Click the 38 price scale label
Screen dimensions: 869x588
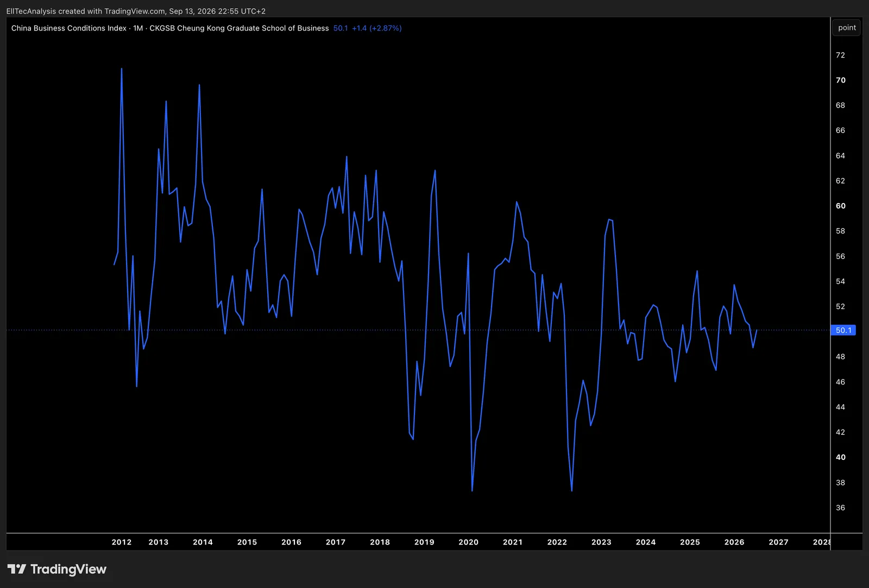point(840,483)
